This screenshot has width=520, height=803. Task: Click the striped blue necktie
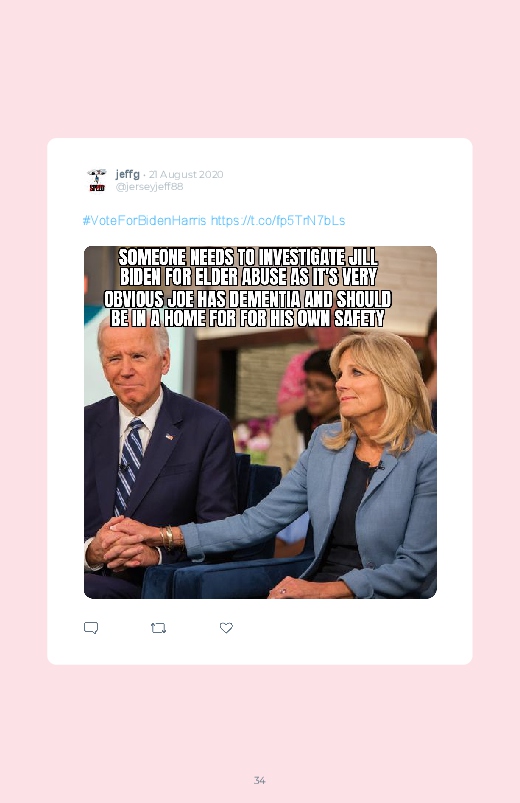point(129,464)
